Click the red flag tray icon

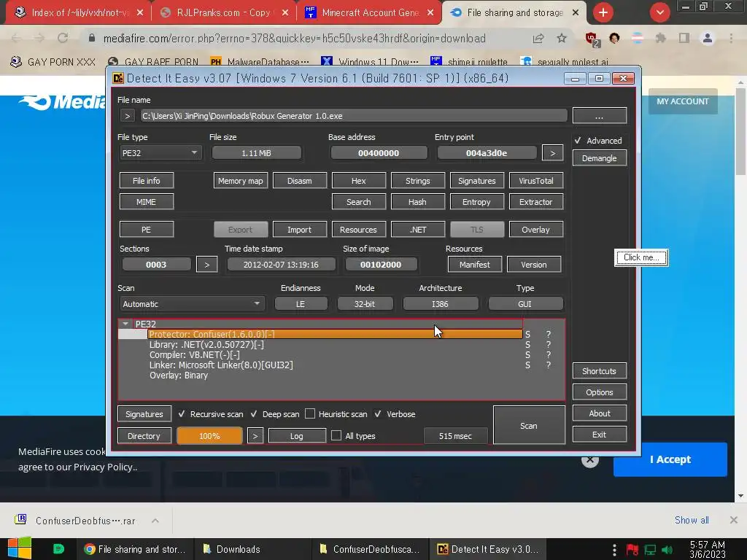pyautogui.click(x=632, y=550)
